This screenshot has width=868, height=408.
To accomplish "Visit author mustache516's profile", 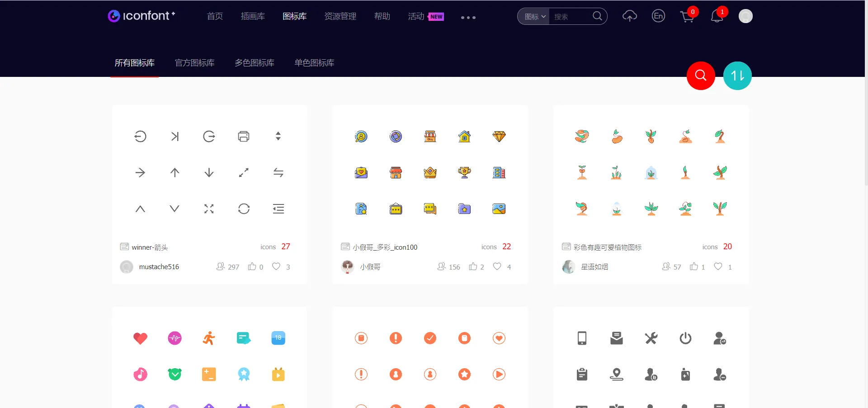I will click(x=159, y=267).
